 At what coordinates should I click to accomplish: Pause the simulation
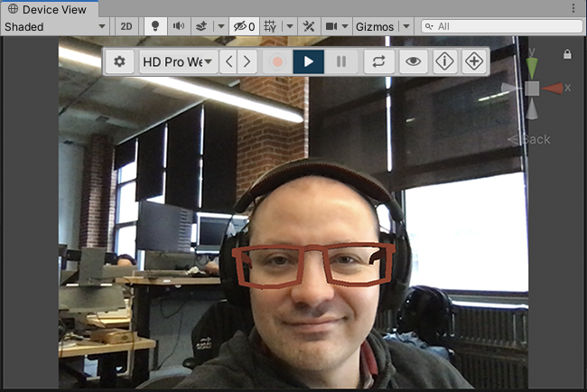click(x=341, y=61)
